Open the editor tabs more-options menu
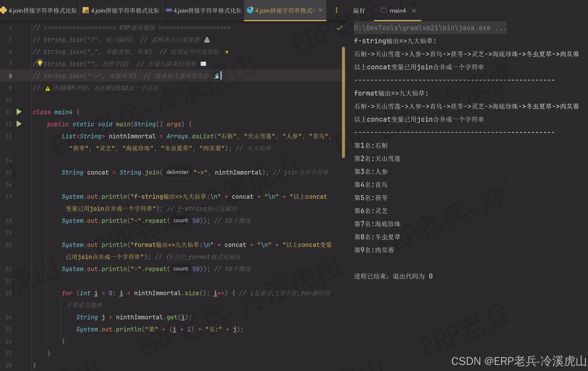The height and width of the screenshot is (371, 588). tap(337, 10)
